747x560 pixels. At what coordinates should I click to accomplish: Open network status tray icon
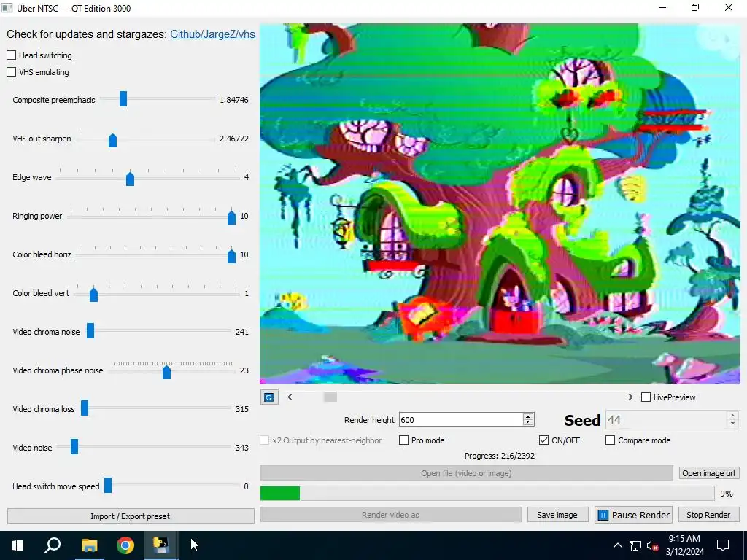635,545
